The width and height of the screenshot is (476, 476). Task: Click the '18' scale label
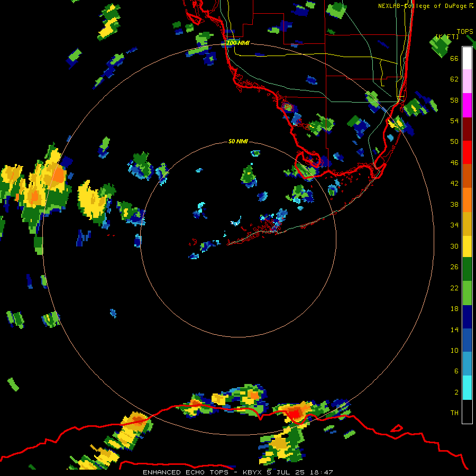454,309
